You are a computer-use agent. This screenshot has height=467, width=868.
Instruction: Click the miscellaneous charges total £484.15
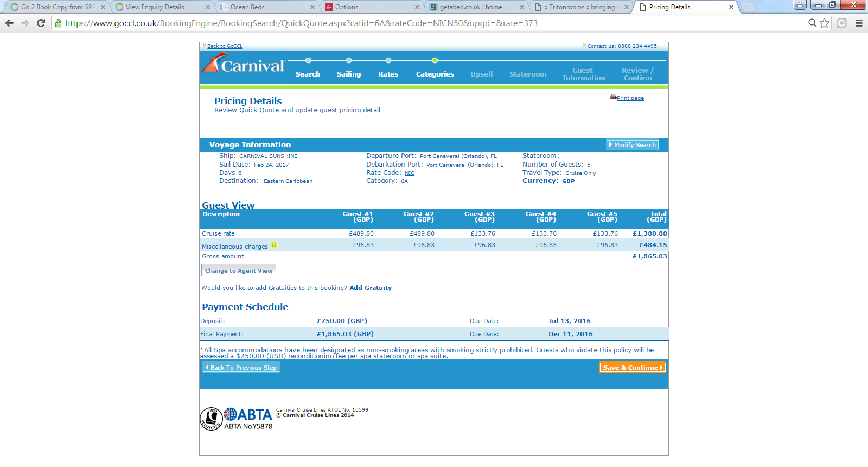[653, 245]
